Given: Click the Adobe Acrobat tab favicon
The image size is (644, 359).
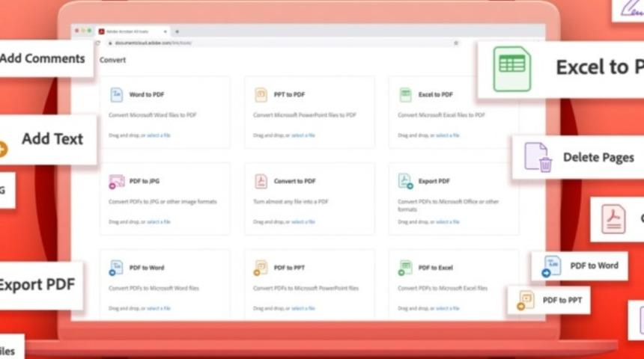Looking at the screenshot, I should [101, 31].
